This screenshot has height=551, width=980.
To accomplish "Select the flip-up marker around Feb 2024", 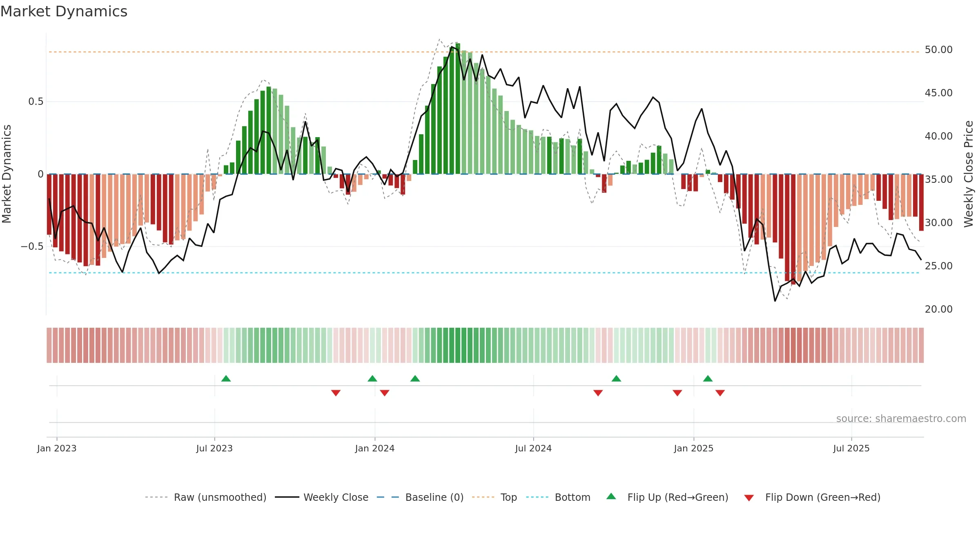I will [415, 378].
